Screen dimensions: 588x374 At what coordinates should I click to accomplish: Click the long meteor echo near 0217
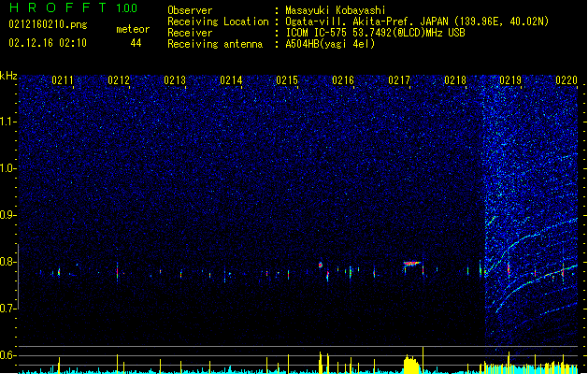pyautogui.click(x=411, y=264)
